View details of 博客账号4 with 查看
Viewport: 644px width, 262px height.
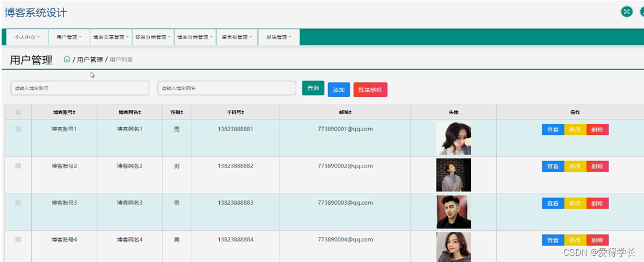pyautogui.click(x=553, y=240)
